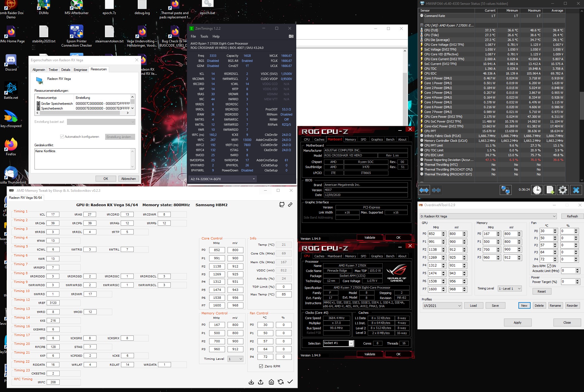
Task: Open the Profiles dropdown showing UV2021
Action: pos(442,306)
